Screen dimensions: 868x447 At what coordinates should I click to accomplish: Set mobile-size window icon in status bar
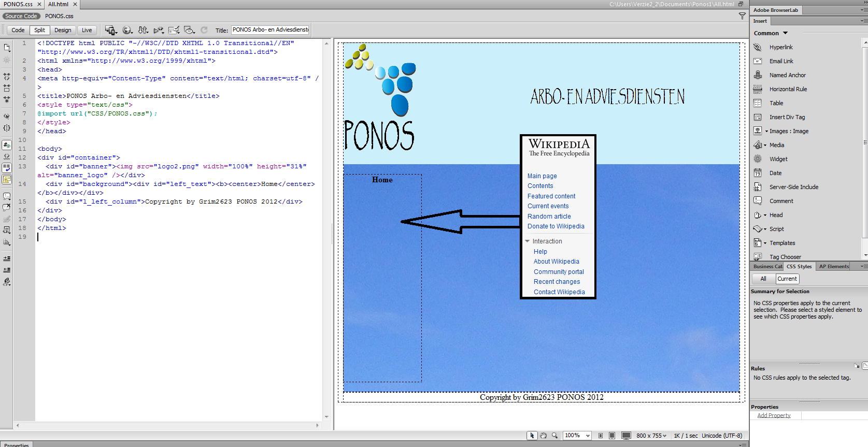click(x=601, y=436)
